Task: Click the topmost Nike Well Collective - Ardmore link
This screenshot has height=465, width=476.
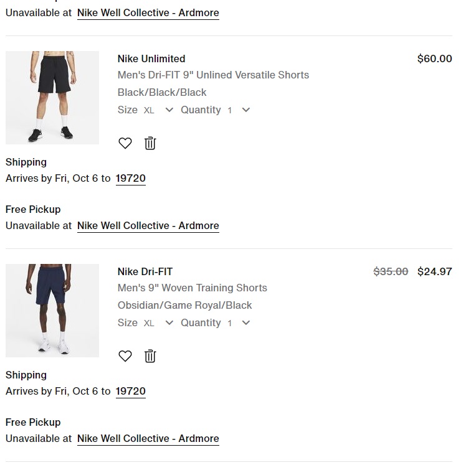Action: [x=148, y=13]
